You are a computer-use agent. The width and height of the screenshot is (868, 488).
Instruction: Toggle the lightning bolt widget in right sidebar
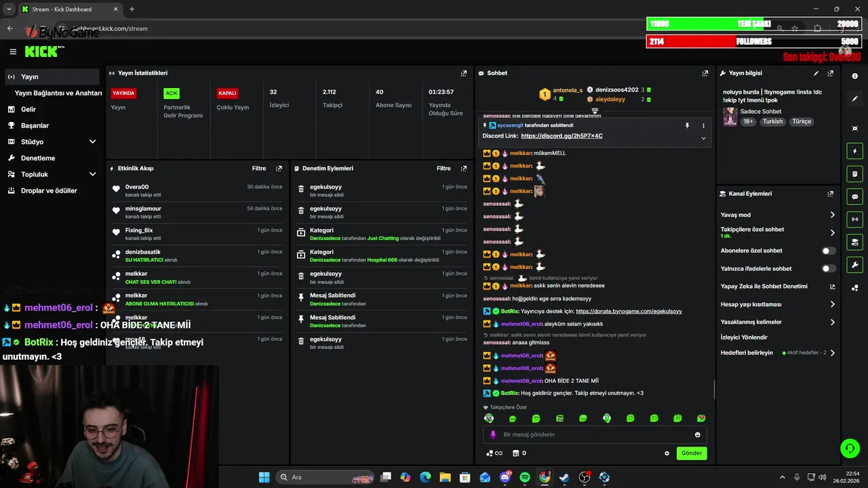855,151
